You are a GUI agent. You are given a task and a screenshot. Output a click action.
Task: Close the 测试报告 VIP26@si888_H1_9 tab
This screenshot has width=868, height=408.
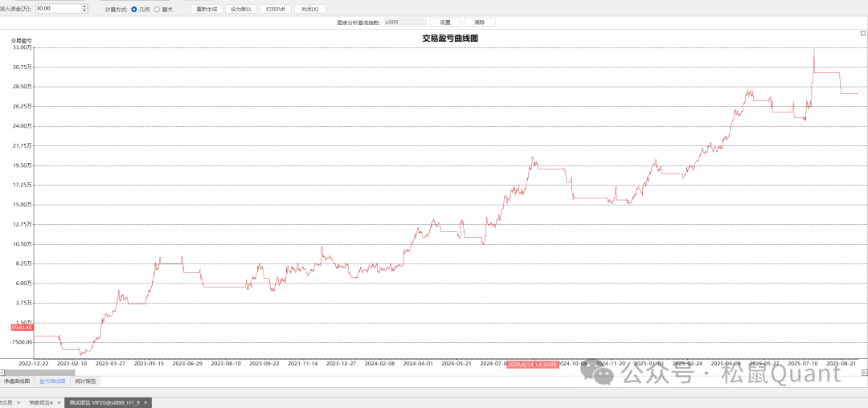(x=145, y=402)
